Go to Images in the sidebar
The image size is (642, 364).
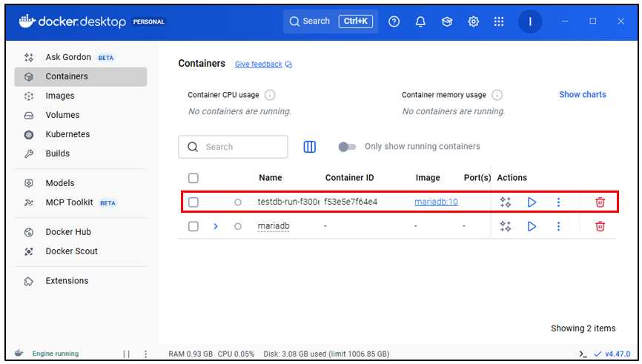[x=60, y=96]
